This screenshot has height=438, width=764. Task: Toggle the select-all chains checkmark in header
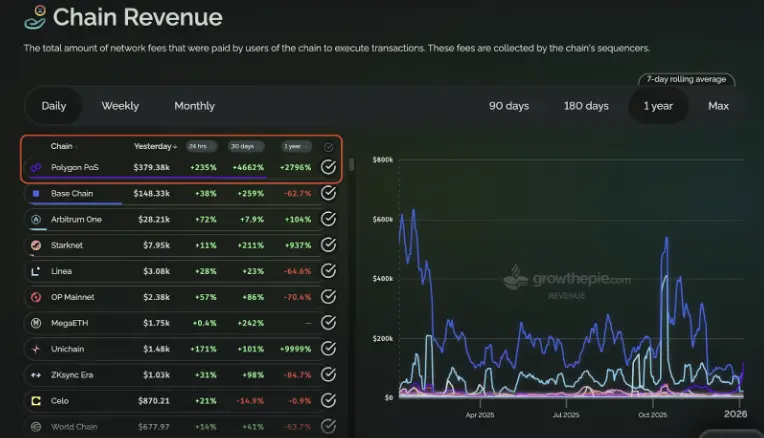coord(328,147)
